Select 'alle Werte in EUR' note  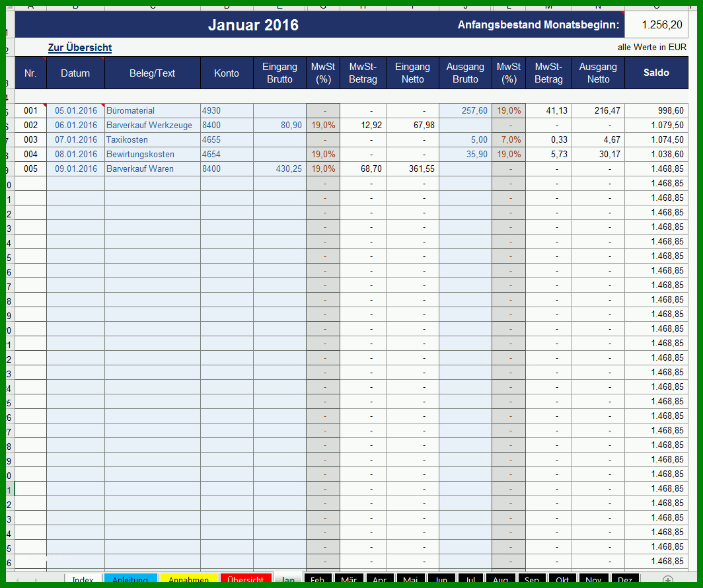[x=652, y=47]
